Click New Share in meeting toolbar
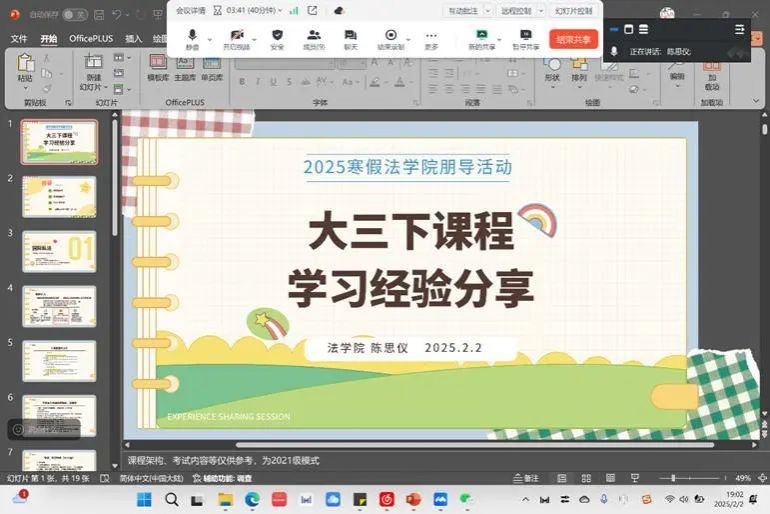Viewport: 770px width, 514px height. click(481, 36)
